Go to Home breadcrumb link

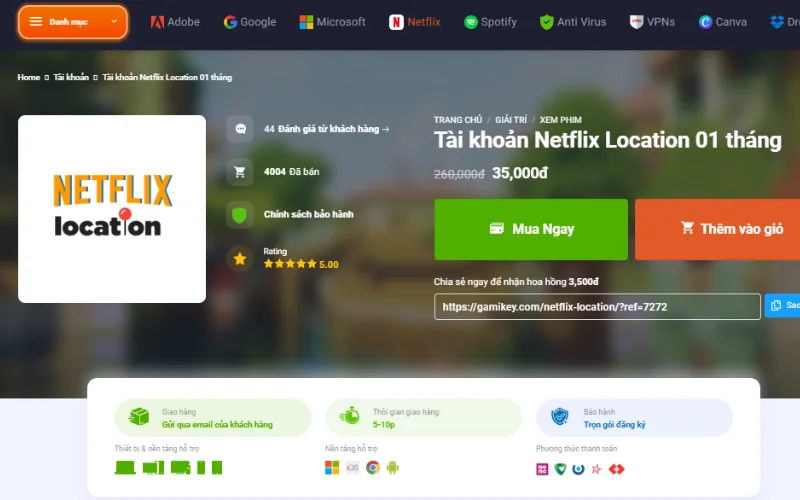(29, 77)
